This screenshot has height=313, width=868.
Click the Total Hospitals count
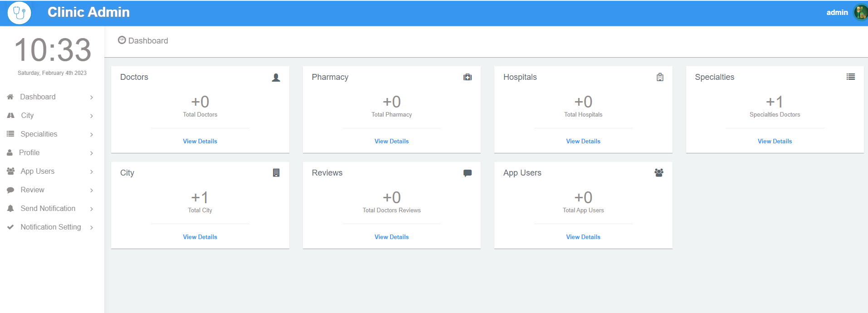[x=583, y=102]
